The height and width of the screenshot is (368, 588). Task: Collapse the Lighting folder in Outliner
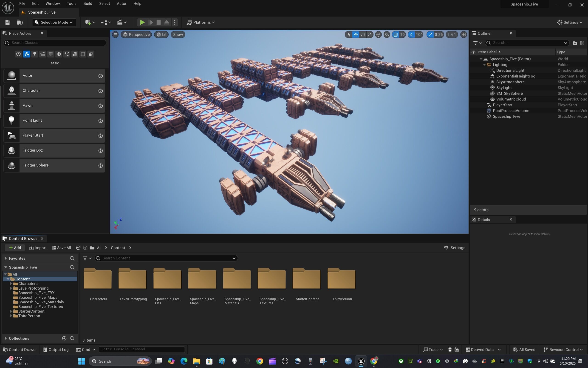[x=484, y=65]
